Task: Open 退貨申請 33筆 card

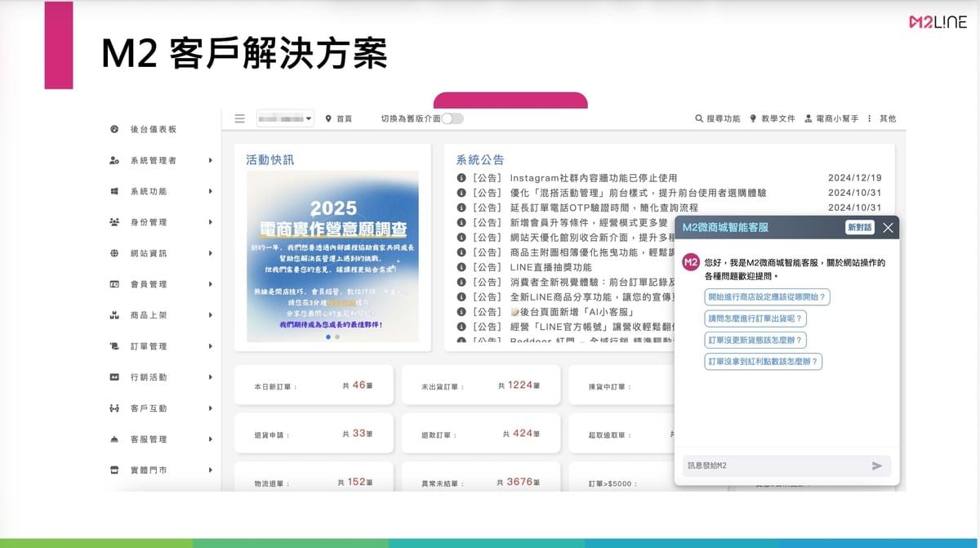Action: [314, 434]
